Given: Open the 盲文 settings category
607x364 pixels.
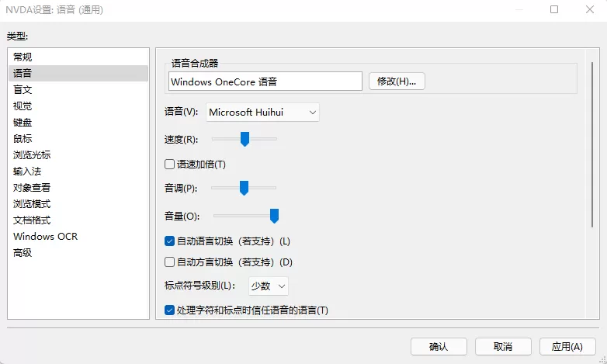Looking at the screenshot, I should pos(23,89).
